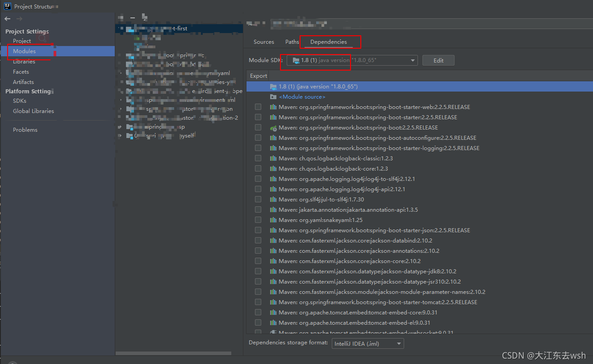
Task: Tick export for tomcat-embed-el:9.0.31
Action: click(x=258, y=323)
